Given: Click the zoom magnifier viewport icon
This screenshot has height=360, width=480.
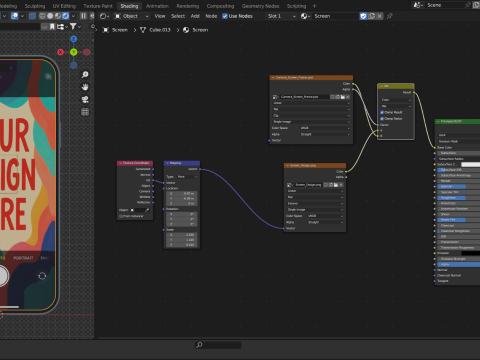Looking at the screenshot, I should click(85, 75).
